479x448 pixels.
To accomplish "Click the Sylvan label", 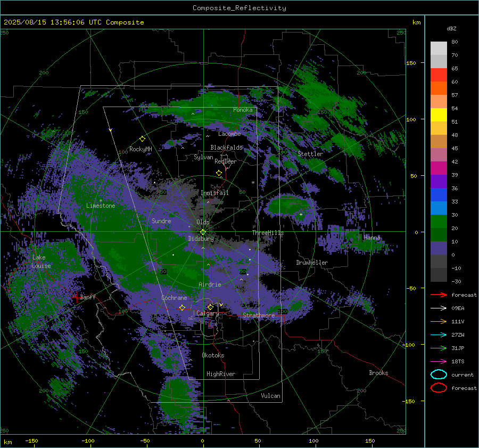I will tap(203, 157).
